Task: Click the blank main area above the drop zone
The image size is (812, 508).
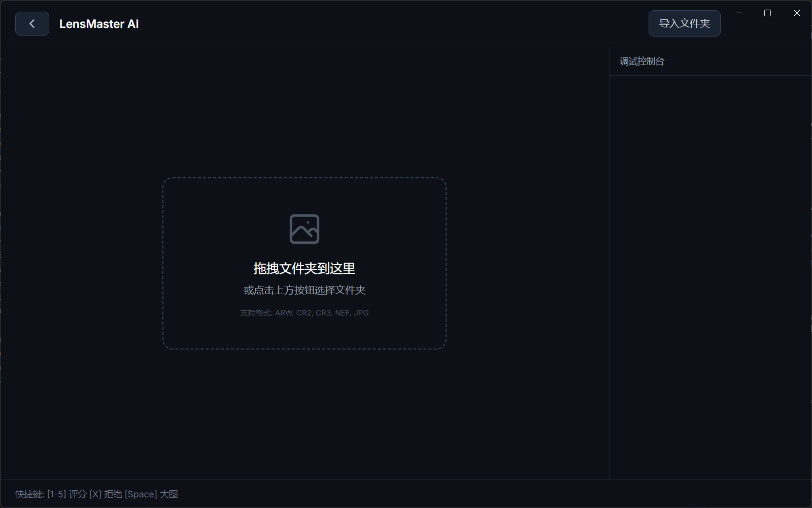Action: (x=304, y=112)
